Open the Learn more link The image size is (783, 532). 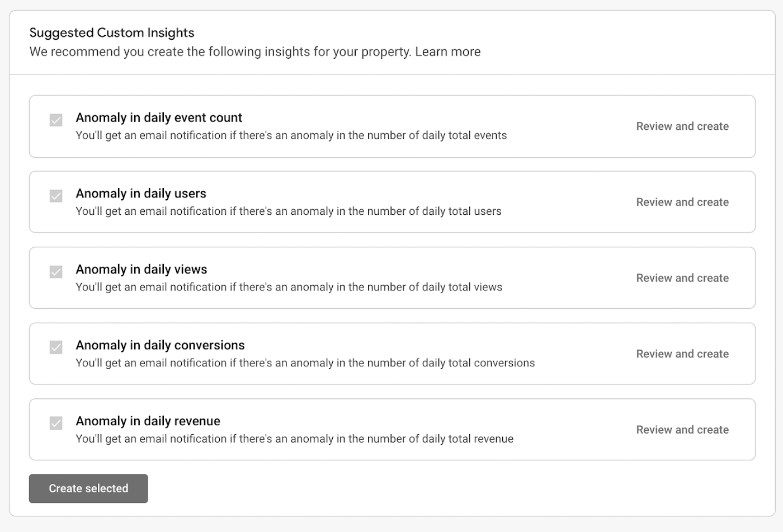coord(447,52)
